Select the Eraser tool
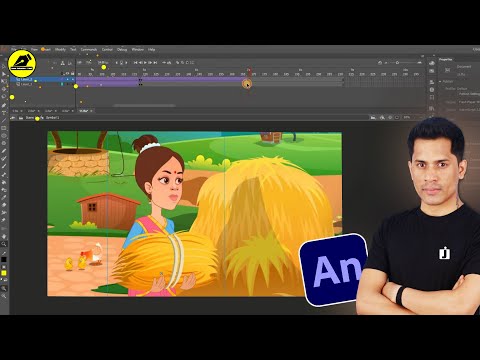 4,205
